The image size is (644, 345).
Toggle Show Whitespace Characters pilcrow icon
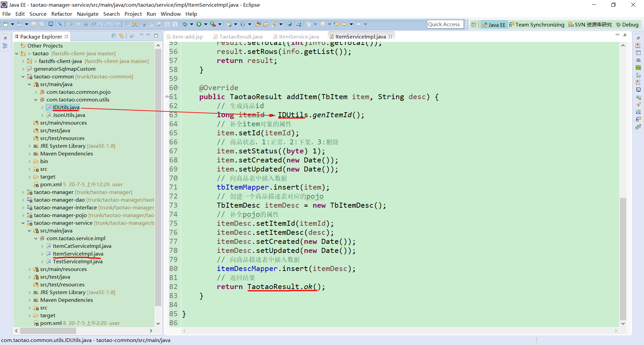click(175, 24)
